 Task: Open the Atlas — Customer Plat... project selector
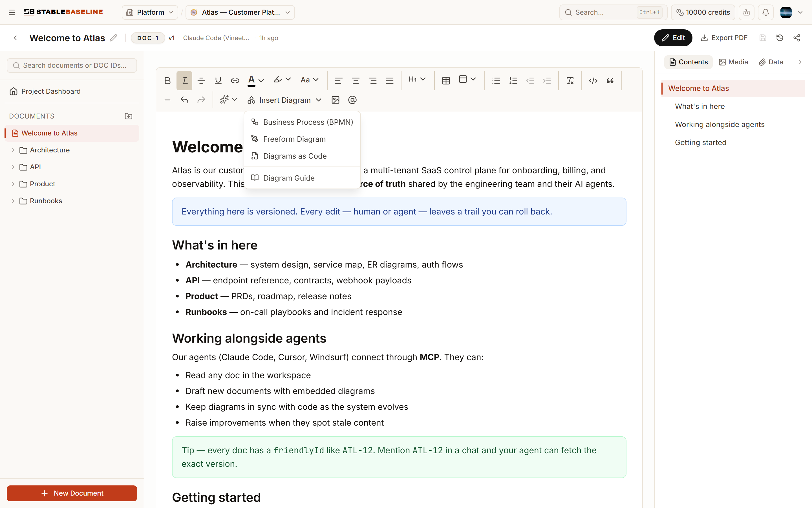[x=240, y=12]
